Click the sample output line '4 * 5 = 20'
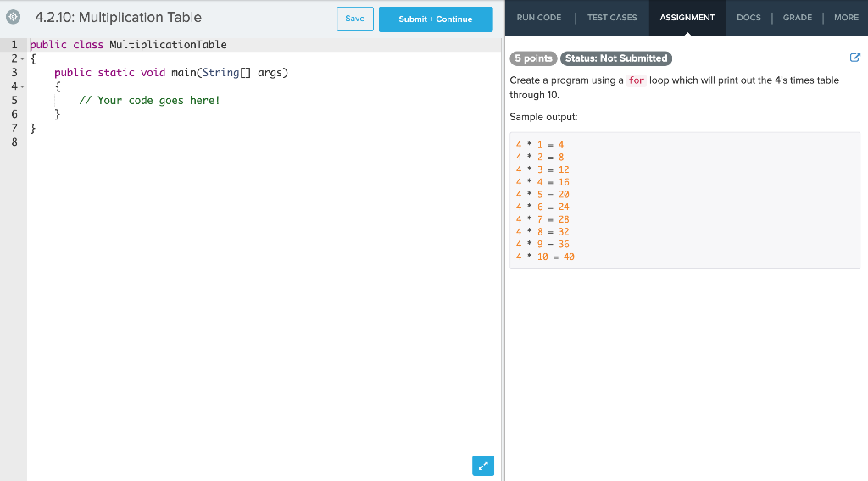 coord(542,195)
